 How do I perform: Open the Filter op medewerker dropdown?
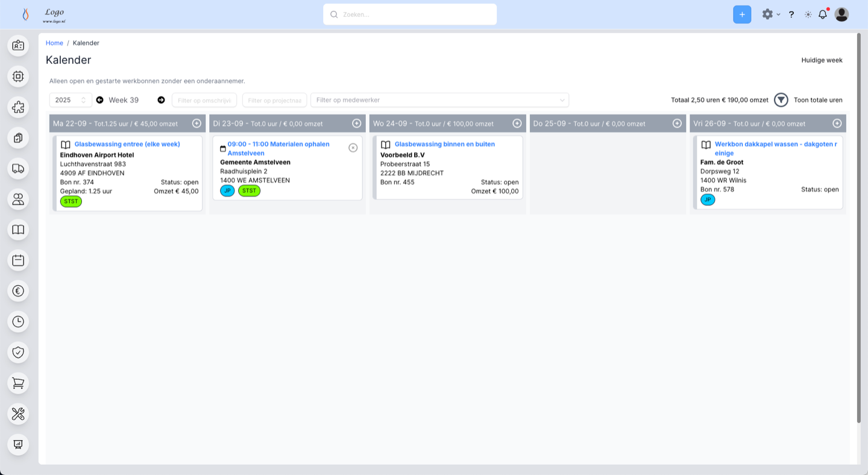(x=439, y=100)
